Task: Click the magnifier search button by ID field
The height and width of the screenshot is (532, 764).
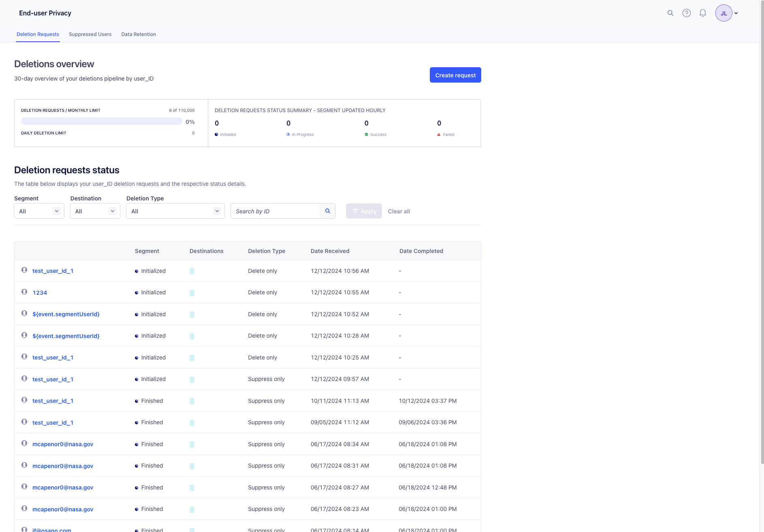Action: point(328,211)
